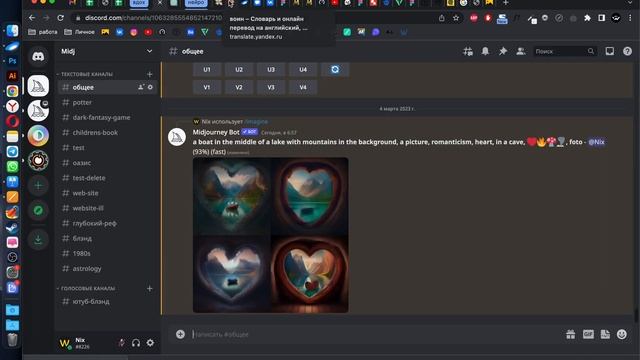Image resolution: width=640 pixels, height=360 pixels.
Task: Toggle headphones deafen
Action: [136, 343]
